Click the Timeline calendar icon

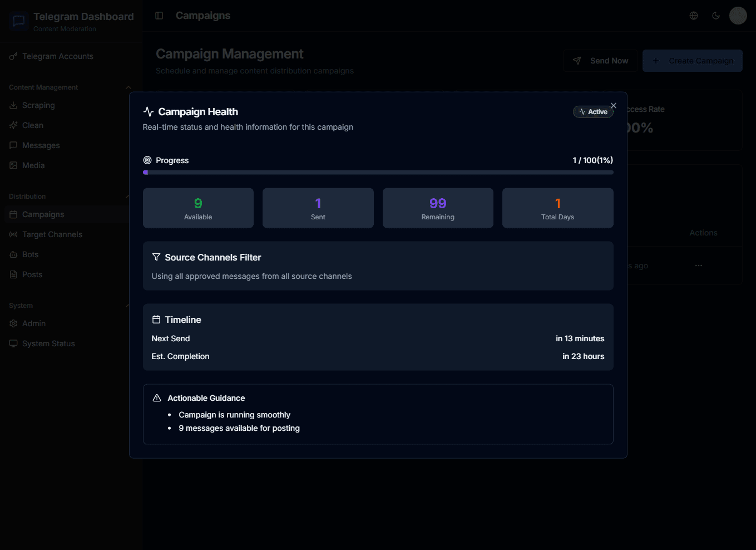(156, 320)
